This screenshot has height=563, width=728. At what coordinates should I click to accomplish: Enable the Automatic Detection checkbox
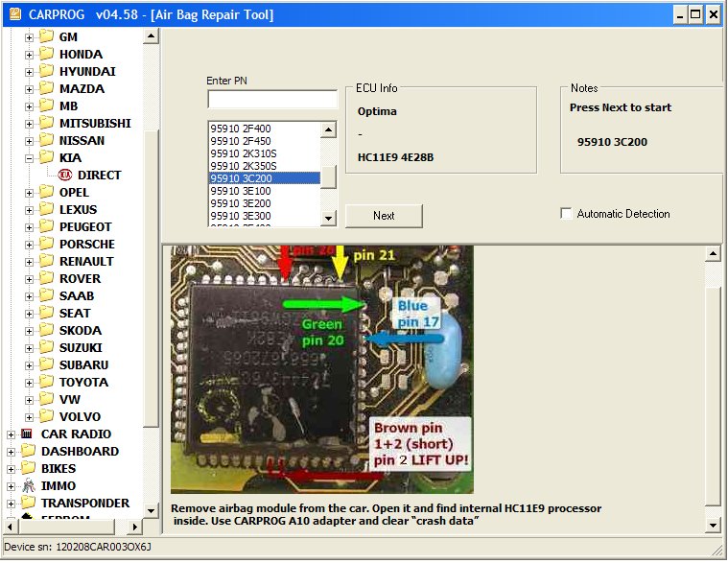point(566,214)
